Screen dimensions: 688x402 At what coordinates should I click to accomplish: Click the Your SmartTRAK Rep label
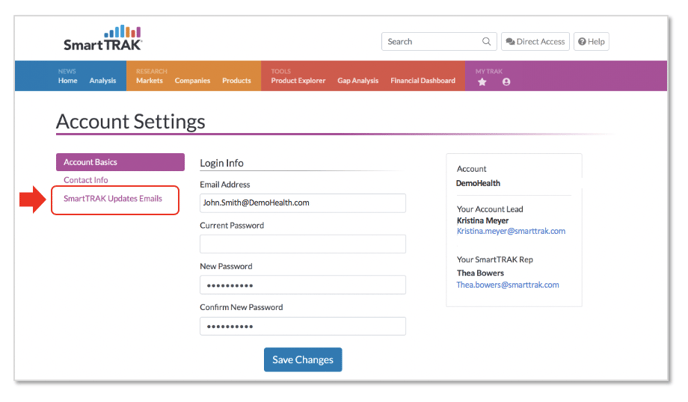(x=494, y=259)
